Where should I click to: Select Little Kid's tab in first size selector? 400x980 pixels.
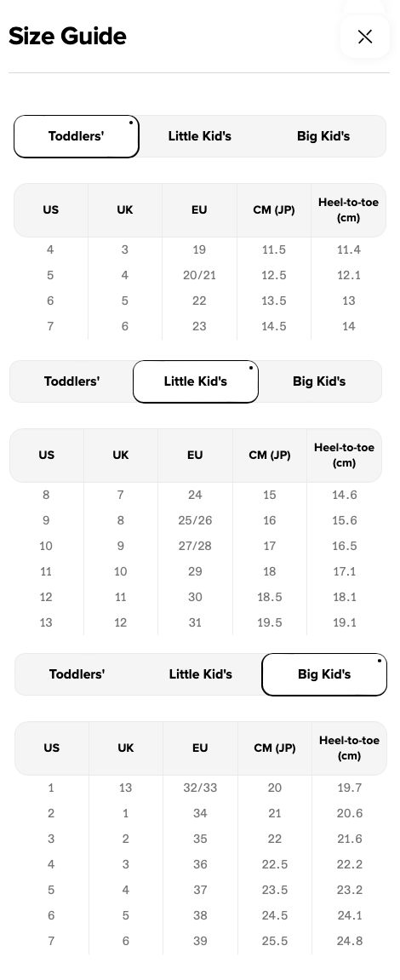(x=200, y=136)
